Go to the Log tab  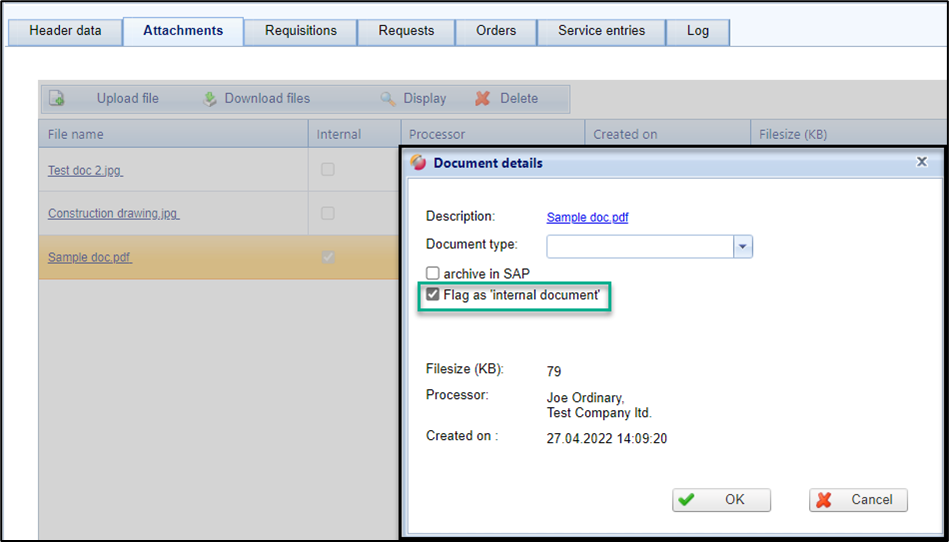pos(698,31)
